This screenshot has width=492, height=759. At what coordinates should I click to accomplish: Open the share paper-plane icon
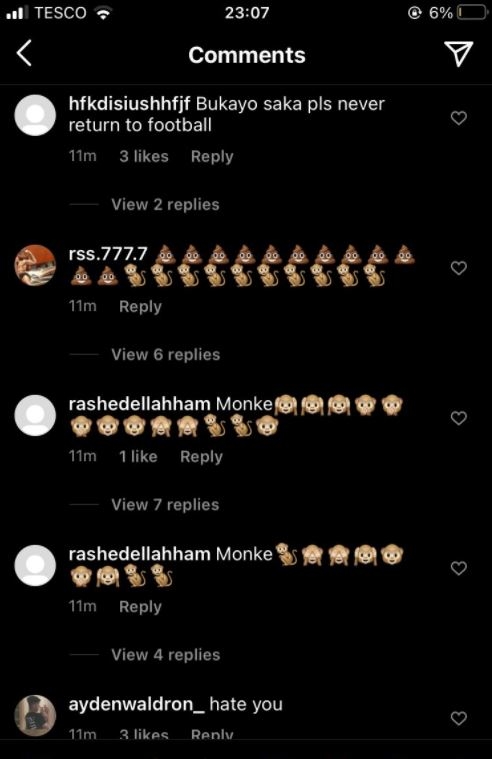tap(458, 53)
